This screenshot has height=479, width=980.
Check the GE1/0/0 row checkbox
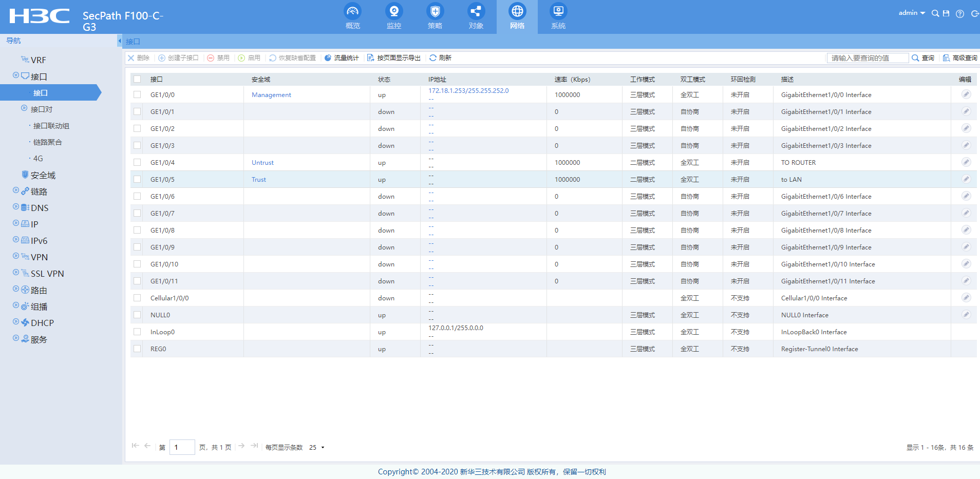(x=137, y=94)
